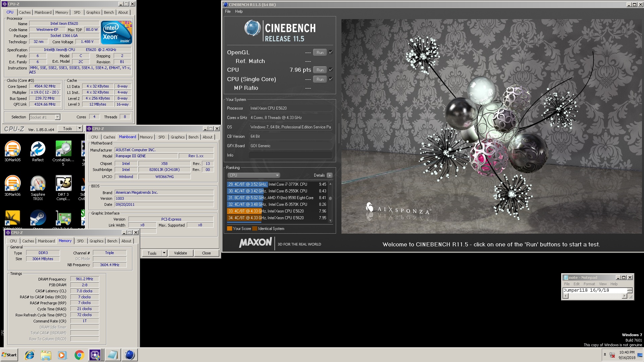
Task: Toggle the CPU test checkbox
Action: tap(331, 70)
